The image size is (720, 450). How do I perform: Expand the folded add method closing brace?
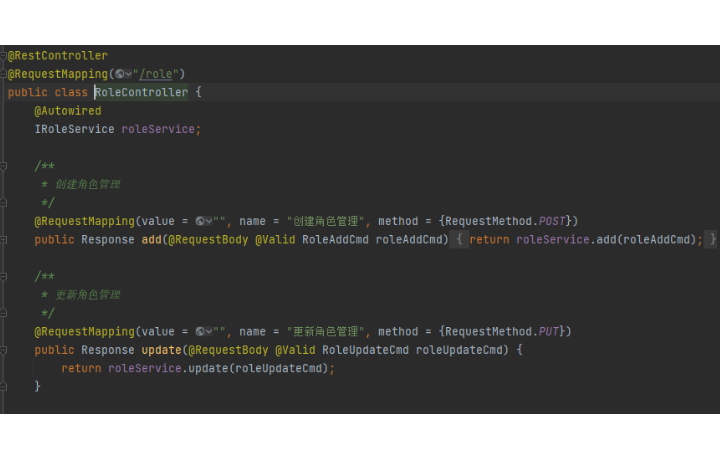[712, 239]
